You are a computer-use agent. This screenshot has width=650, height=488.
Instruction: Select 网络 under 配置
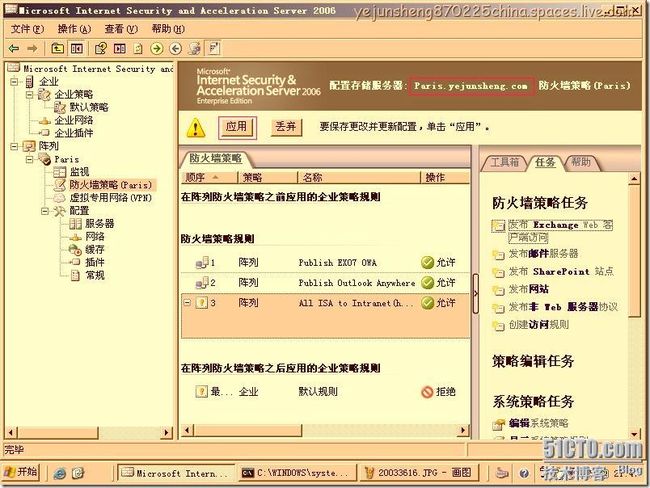[x=95, y=237]
